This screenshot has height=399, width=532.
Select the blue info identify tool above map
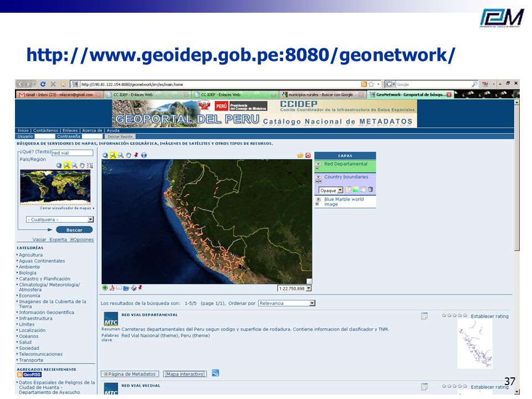(x=144, y=155)
